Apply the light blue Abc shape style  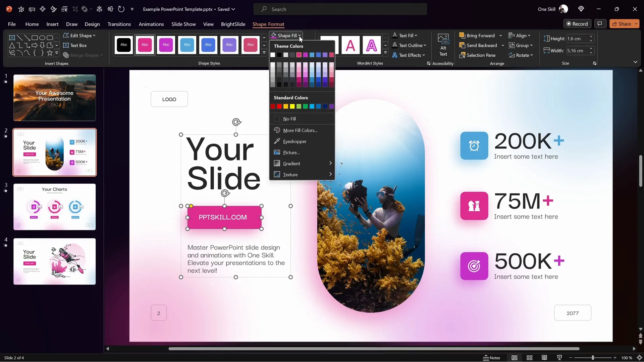click(187, 45)
